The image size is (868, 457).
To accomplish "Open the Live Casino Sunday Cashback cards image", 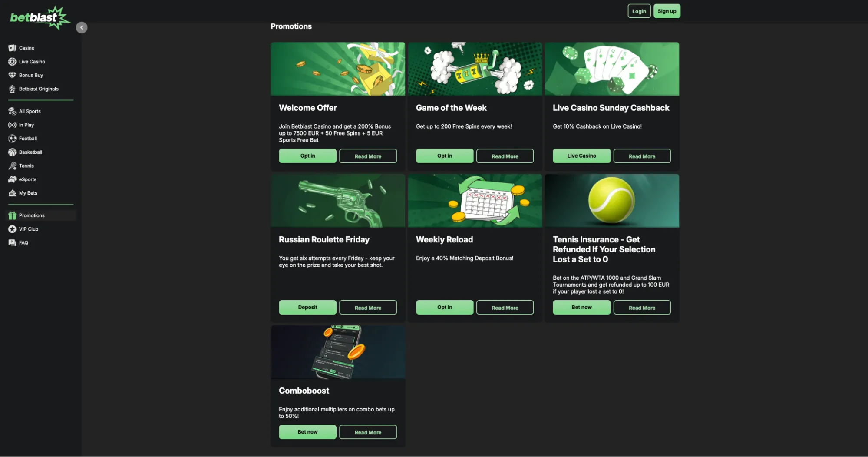I will pyautogui.click(x=612, y=69).
